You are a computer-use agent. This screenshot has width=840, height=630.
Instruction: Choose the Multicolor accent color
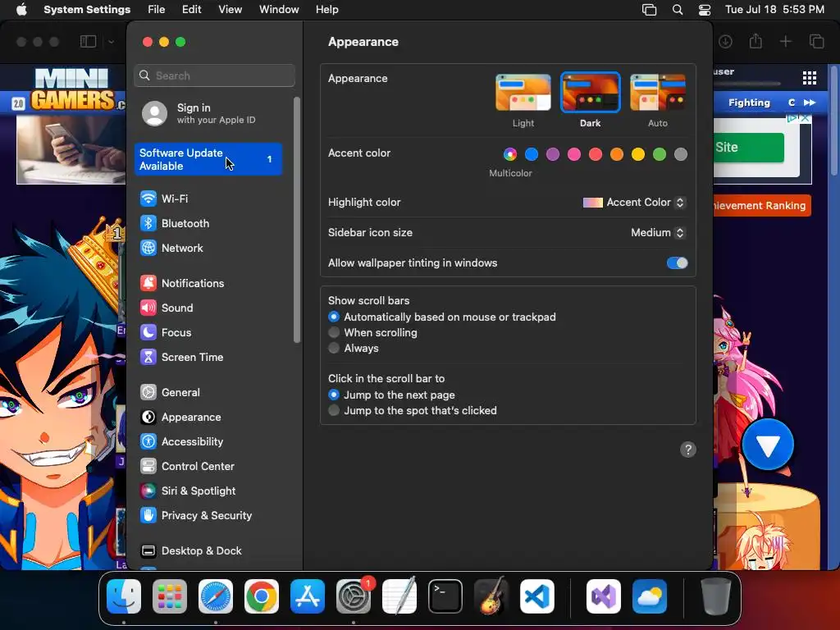coord(510,154)
